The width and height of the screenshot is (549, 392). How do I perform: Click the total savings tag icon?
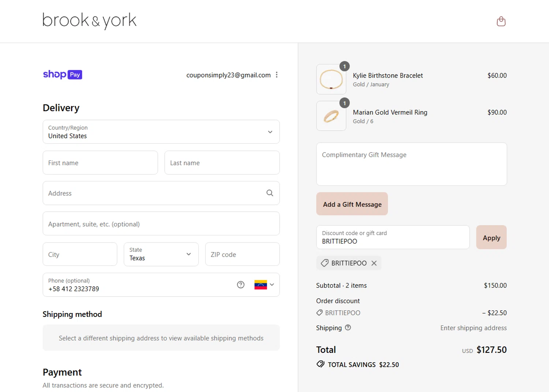pos(321,364)
